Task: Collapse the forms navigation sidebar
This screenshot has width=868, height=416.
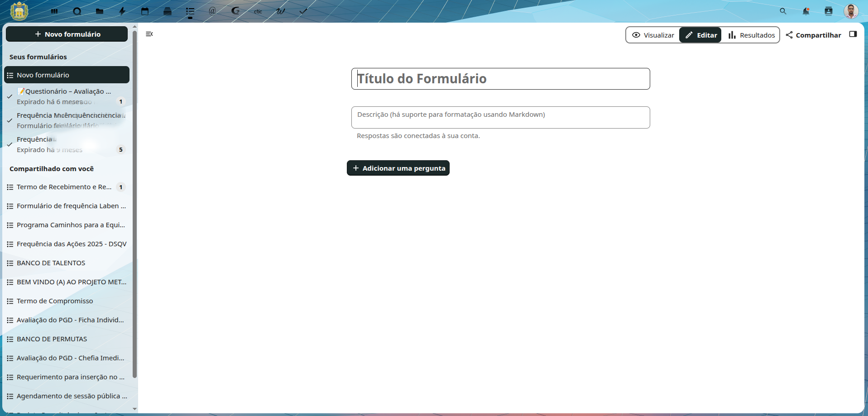Action: click(x=149, y=34)
